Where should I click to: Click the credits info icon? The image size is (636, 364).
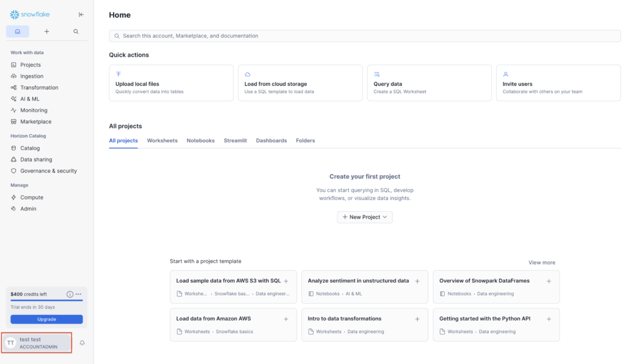point(70,294)
